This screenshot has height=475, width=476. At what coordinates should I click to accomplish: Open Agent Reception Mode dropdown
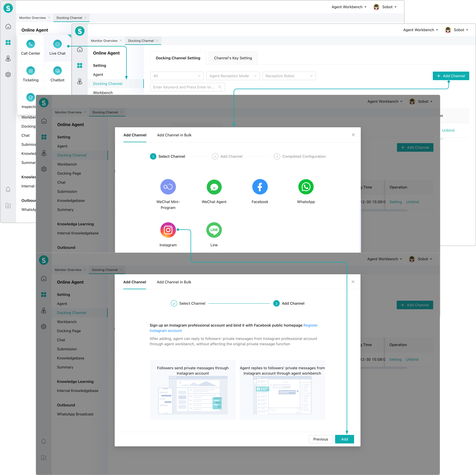[x=233, y=76]
